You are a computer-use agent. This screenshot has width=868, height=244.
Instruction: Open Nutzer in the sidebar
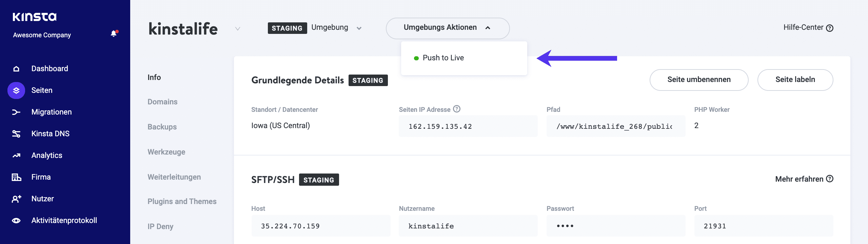click(42, 199)
